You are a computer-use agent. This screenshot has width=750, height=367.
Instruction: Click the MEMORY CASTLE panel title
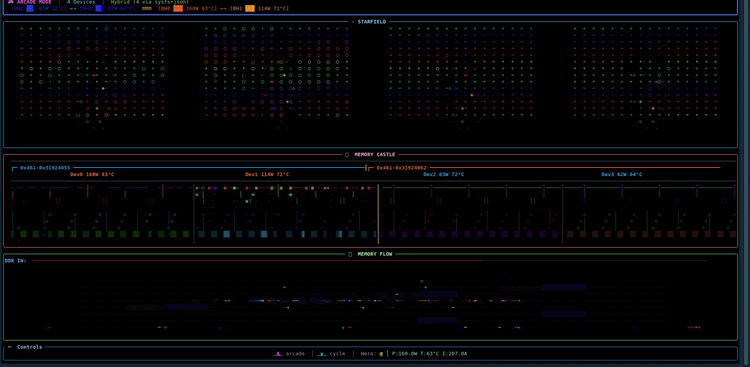375,155
